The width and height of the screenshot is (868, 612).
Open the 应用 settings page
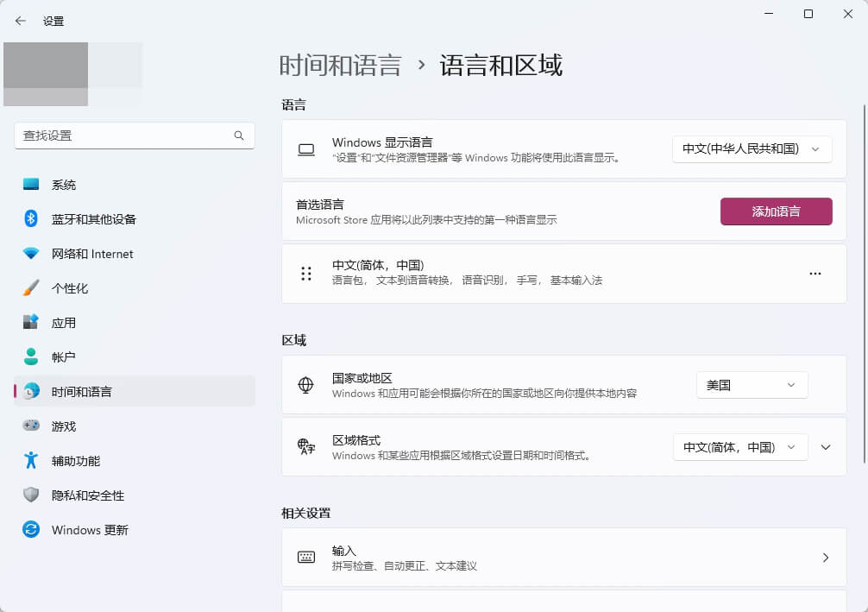click(63, 322)
